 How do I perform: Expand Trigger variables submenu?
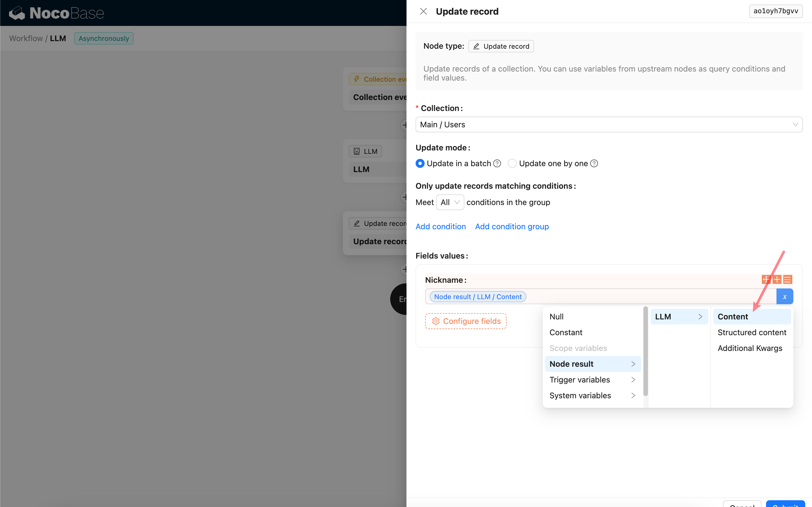[x=592, y=380]
